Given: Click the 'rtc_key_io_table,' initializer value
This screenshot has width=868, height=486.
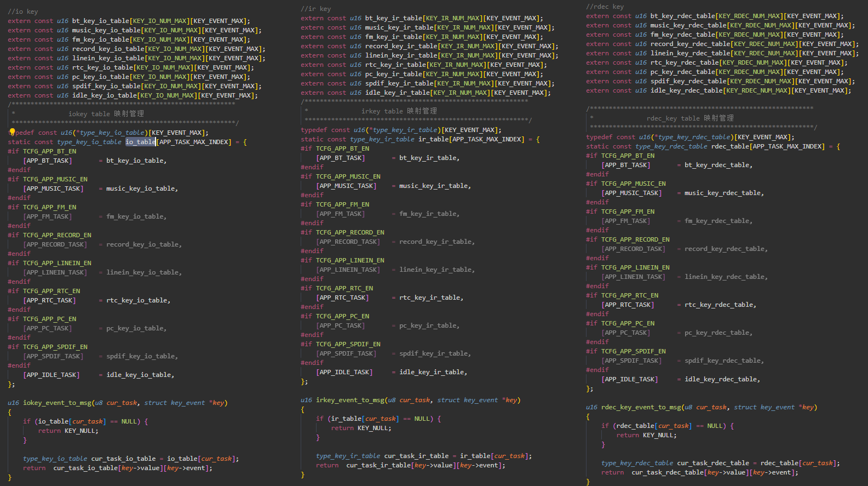Looking at the screenshot, I should 139,300.
